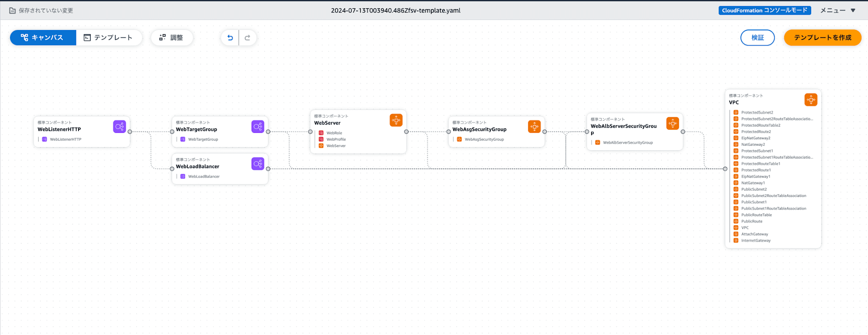Click the WebAlbServerSecurityGroup card orange icon
The width and height of the screenshot is (868, 335).
(x=673, y=124)
